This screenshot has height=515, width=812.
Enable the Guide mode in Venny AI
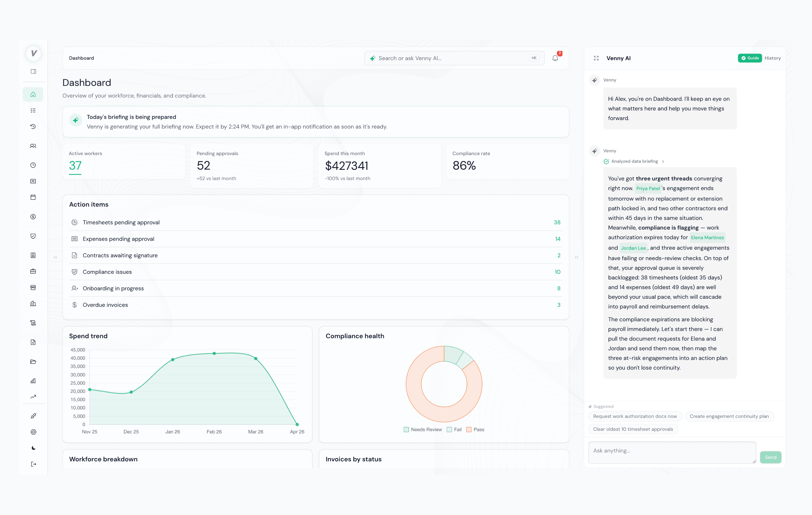click(x=750, y=58)
